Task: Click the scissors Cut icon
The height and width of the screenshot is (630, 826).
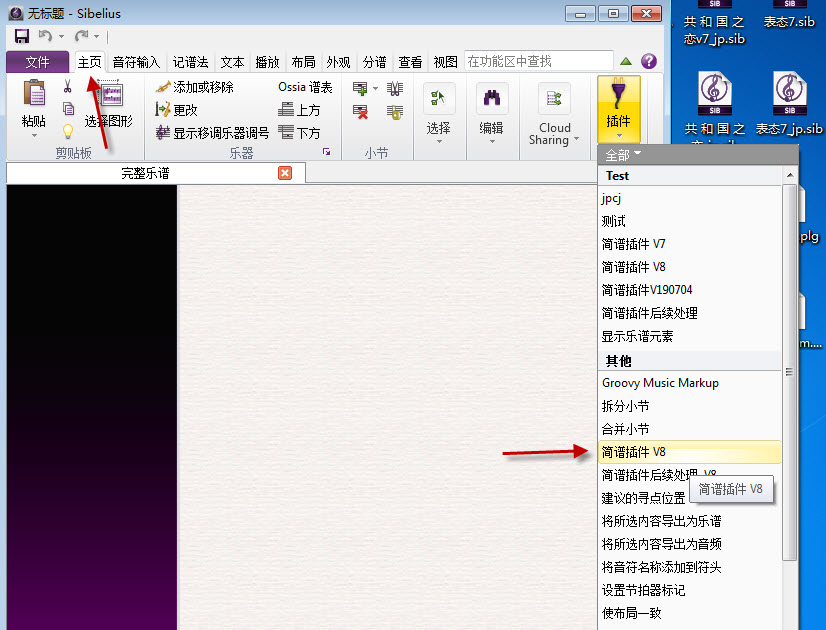Action: pyautogui.click(x=68, y=87)
